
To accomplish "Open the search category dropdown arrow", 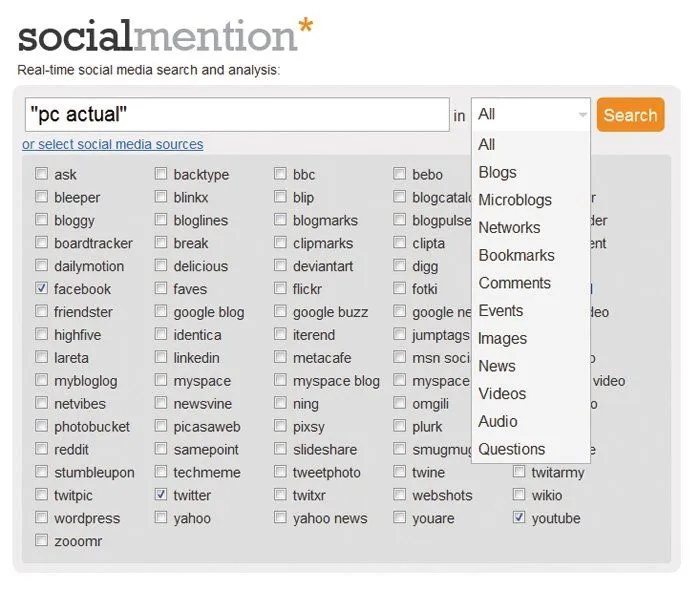I will 582,115.
